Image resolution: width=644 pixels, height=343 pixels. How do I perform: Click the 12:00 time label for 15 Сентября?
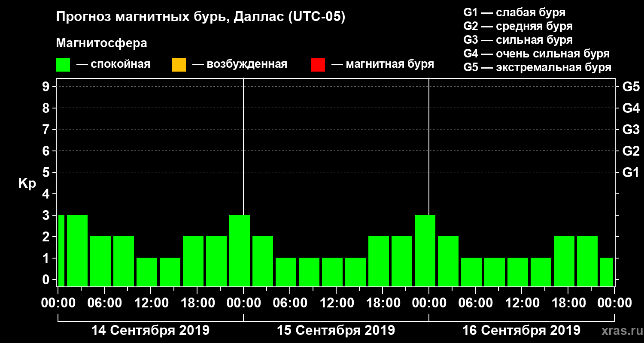pos(336,303)
